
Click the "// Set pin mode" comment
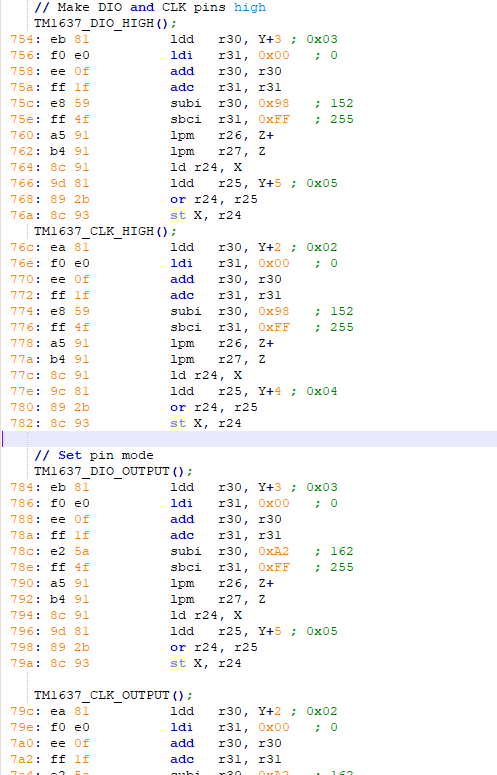tap(94, 455)
